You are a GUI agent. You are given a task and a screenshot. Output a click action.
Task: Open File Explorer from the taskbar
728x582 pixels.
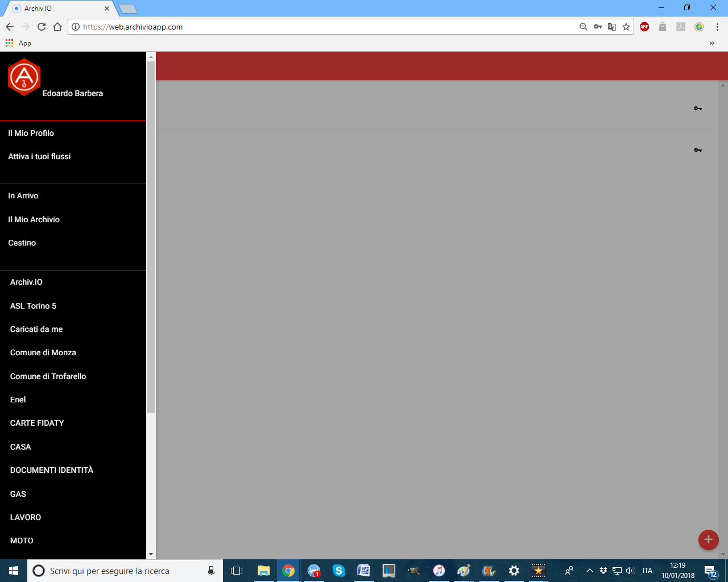click(263, 571)
